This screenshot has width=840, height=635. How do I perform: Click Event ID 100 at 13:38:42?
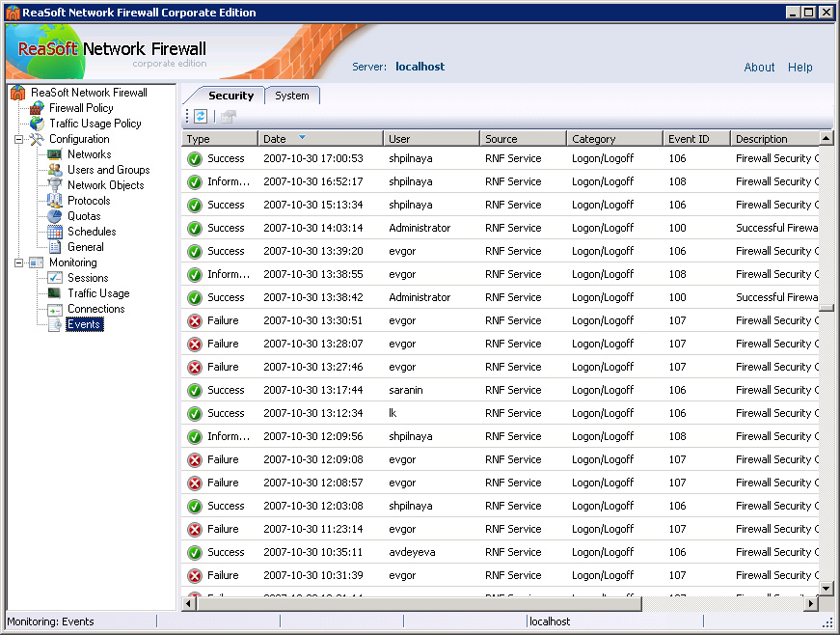(677, 297)
